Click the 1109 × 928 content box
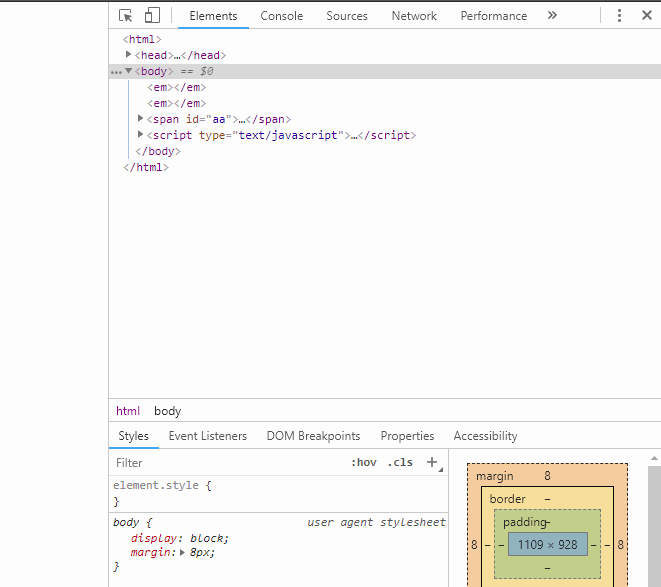 click(x=547, y=544)
